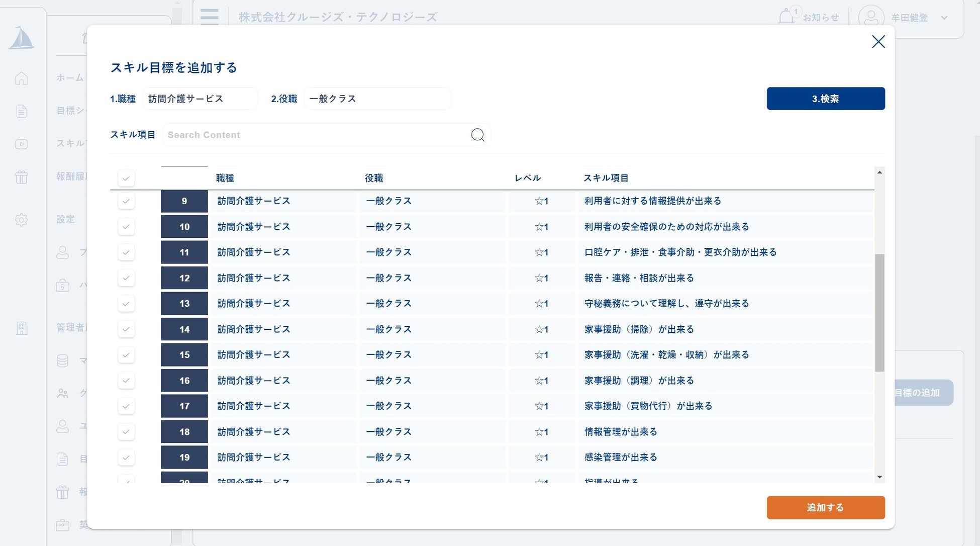Click the settings gear icon in sidebar
This screenshot has width=980, height=546.
click(21, 220)
